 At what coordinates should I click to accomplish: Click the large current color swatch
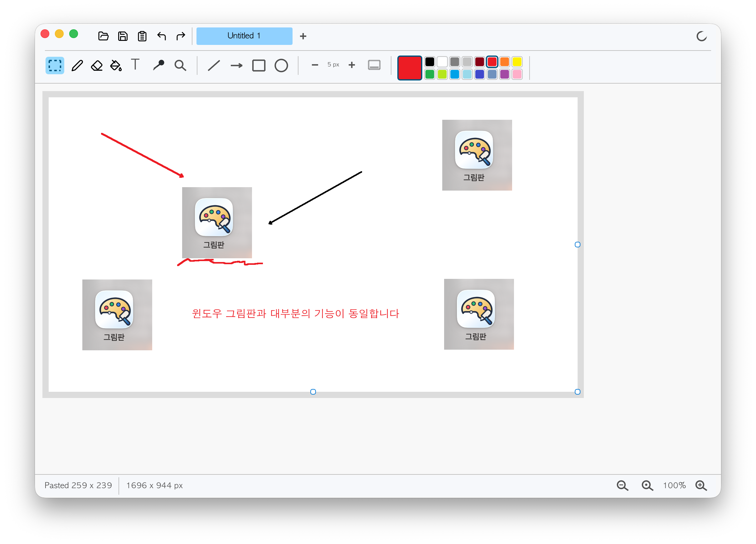click(409, 68)
